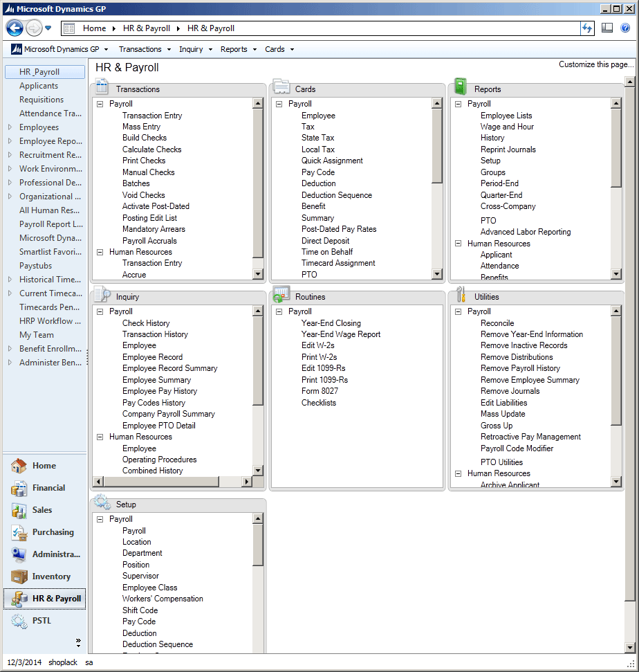Screen dimensions: 639x672
Task: Click the Forward navigation arrow button
Action: (x=34, y=28)
